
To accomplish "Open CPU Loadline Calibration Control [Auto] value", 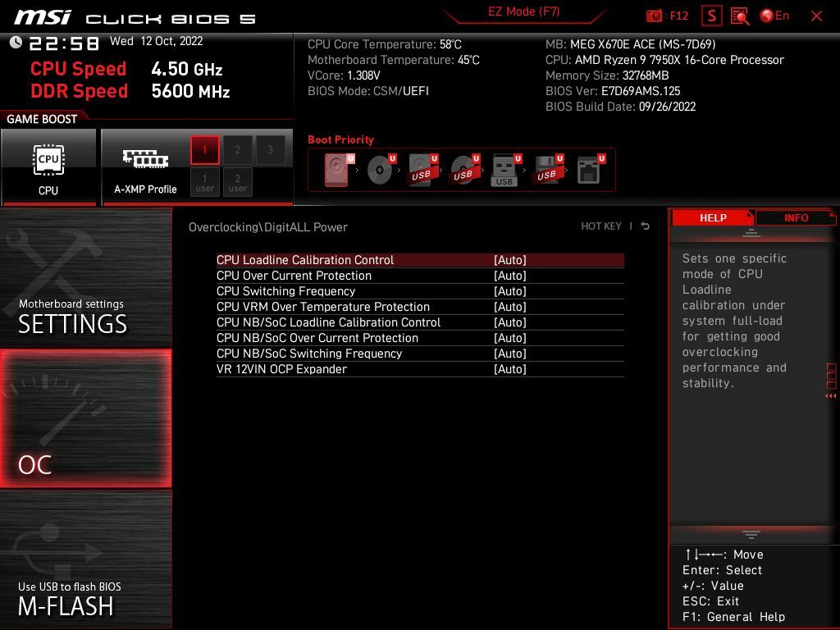I will click(510, 260).
